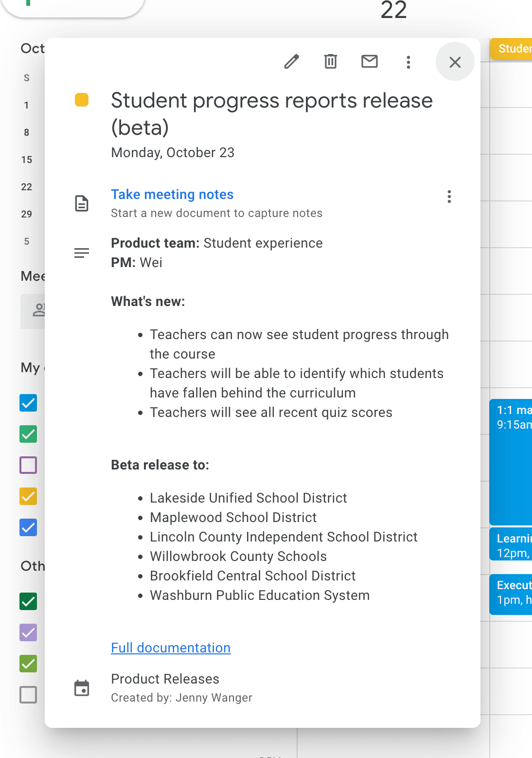The height and width of the screenshot is (758, 532).
Task: Select Product Releases calendar name
Action: click(165, 679)
